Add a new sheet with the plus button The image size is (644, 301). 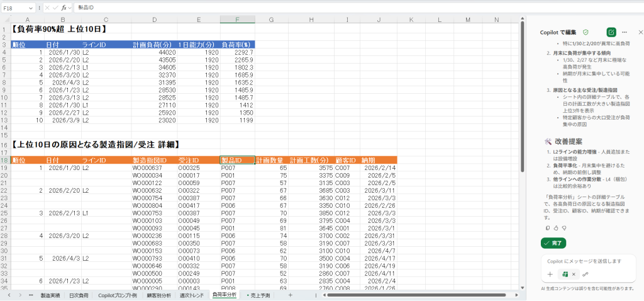[290, 295]
